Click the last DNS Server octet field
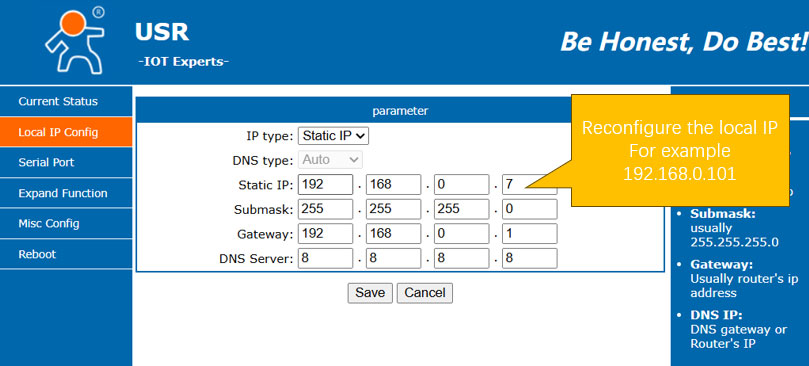This screenshot has height=366, width=809. (530, 259)
